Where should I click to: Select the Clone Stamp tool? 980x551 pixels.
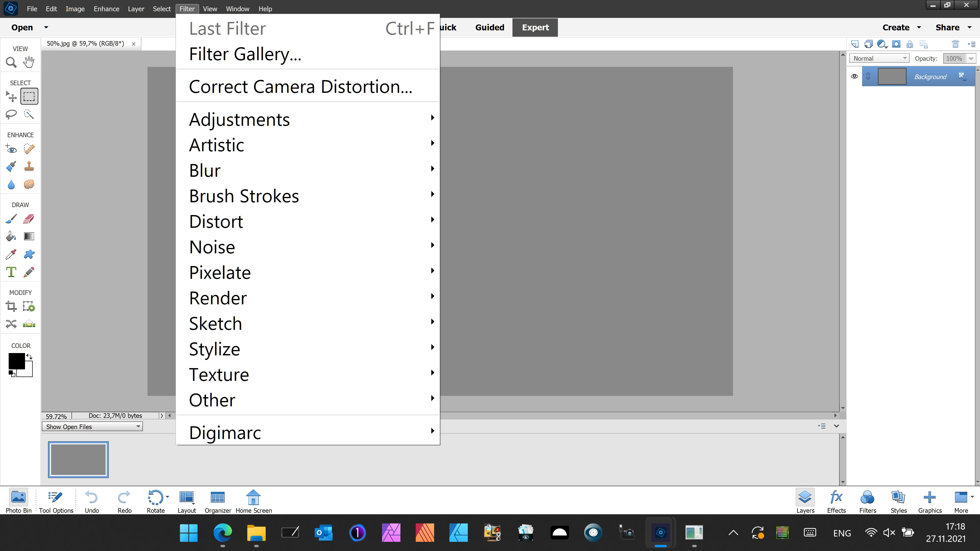(29, 166)
